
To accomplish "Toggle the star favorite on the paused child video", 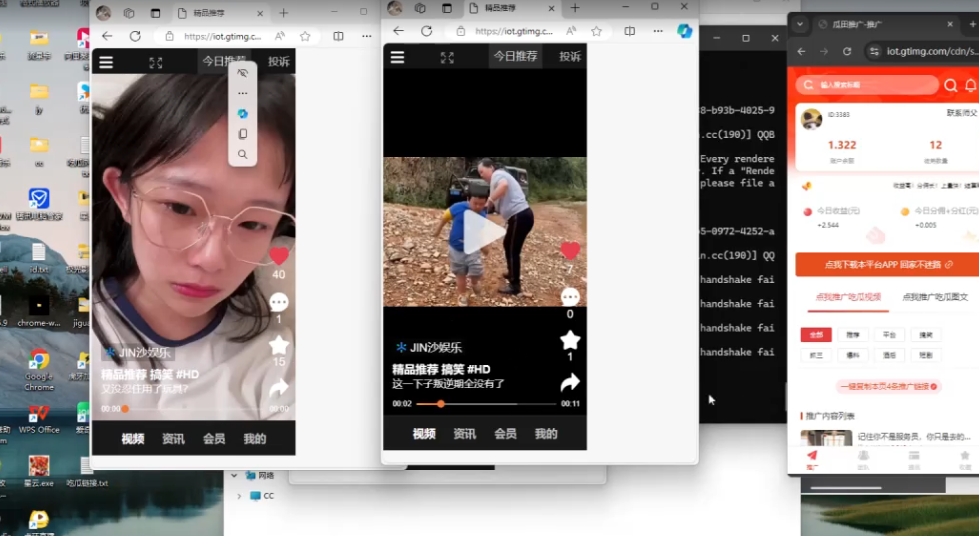I will (570, 340).
